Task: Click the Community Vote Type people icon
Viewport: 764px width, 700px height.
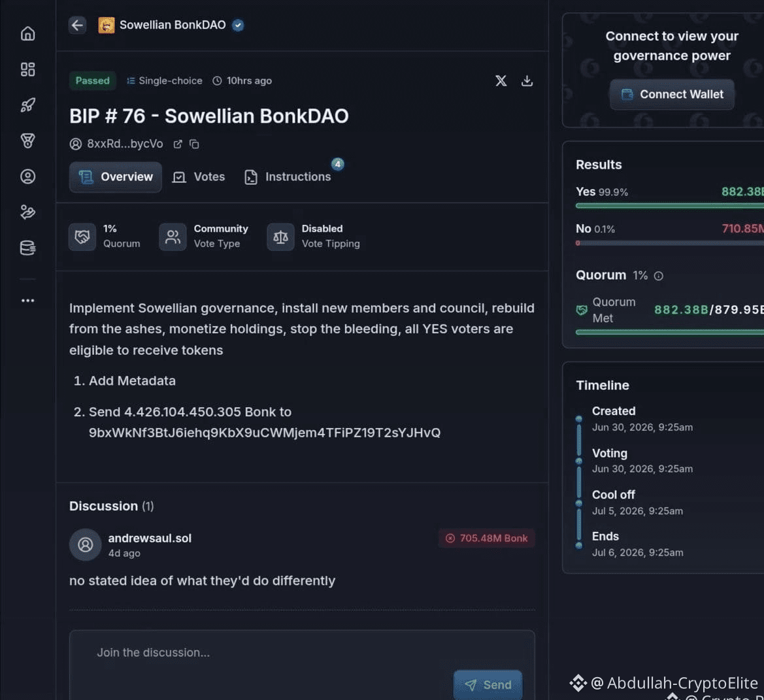Action: pyautogui.click(x=173, y=237)
